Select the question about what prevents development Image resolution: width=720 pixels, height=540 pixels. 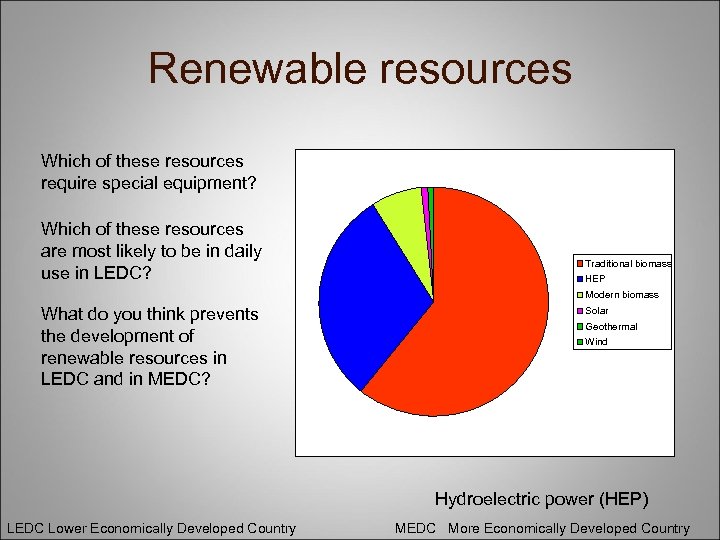(149, 347)
